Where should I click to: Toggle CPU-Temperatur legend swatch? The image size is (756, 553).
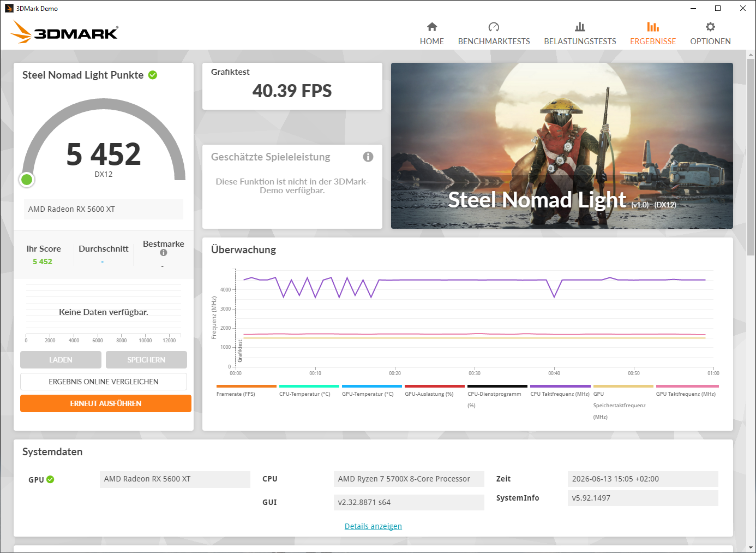click(309, 386)
